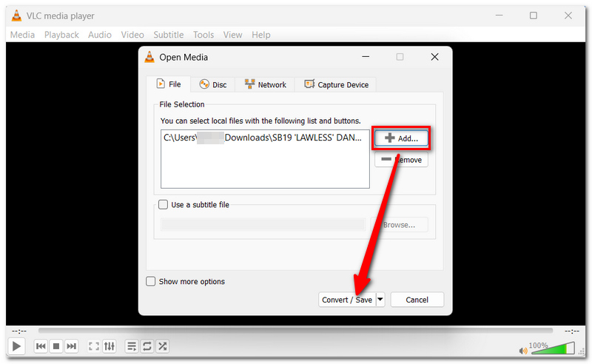Minimize the Open Media dialog
592x364 pixels.
coord(366,57)
